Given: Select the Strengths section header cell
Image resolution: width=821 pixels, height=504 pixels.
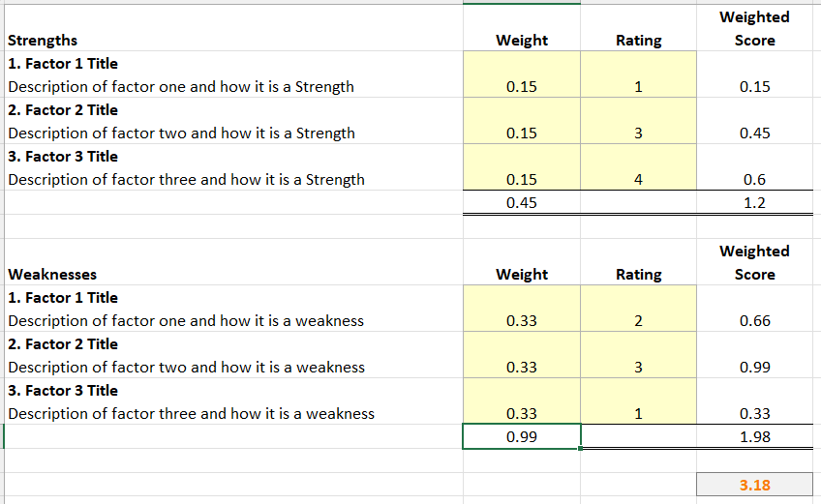Looking at the screenshot, I should pos(44,41).
